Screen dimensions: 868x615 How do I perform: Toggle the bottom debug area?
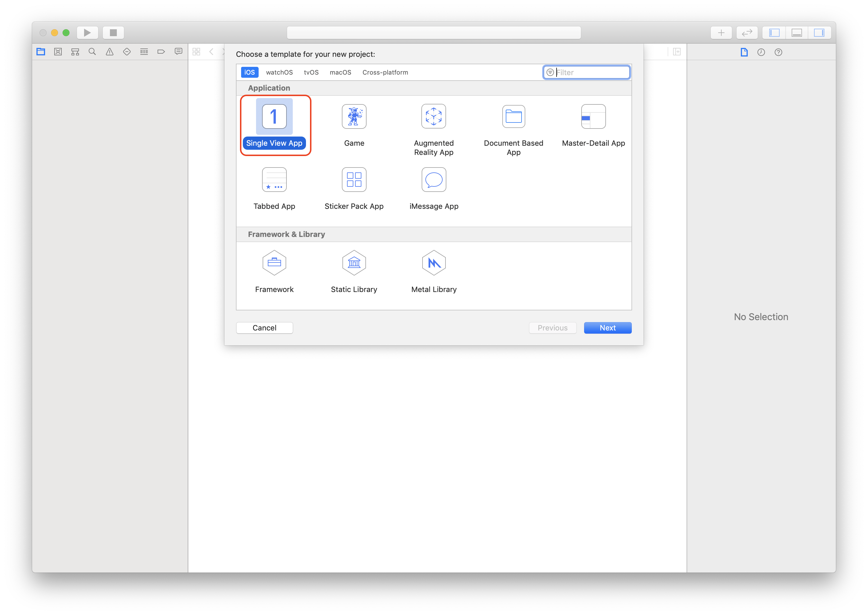[x=797, y=33]
